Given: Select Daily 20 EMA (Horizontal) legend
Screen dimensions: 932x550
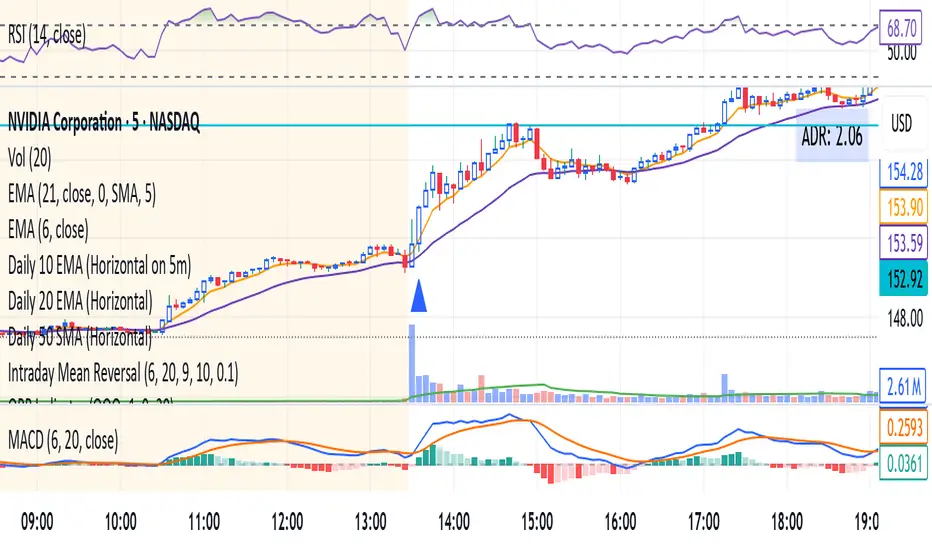Looking at the screenshot, I should point(80,301).
